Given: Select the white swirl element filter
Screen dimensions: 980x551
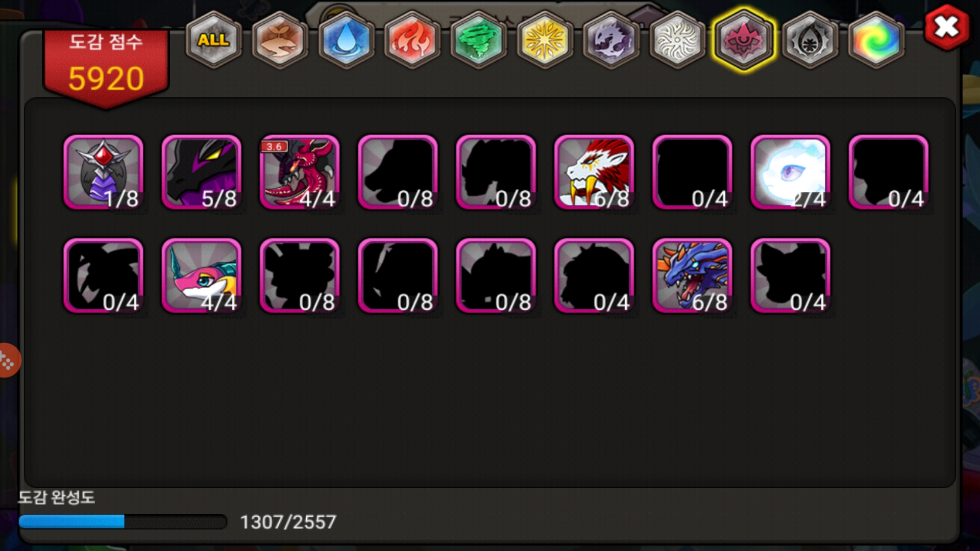Looking at the screenshot, I should click(677, 40).
